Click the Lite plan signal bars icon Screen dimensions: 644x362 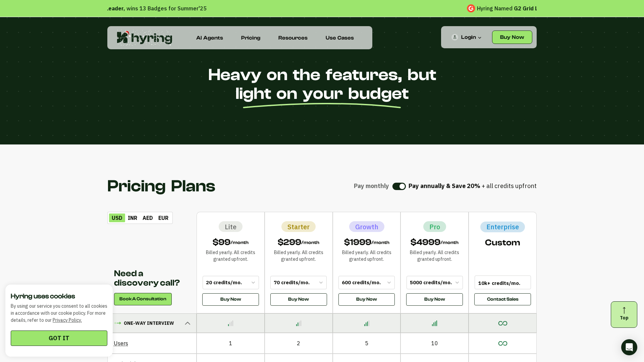(230, 323)
